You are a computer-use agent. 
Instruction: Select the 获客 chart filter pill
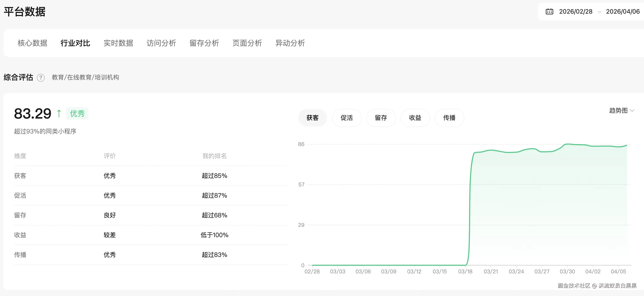tap(312, 118)
